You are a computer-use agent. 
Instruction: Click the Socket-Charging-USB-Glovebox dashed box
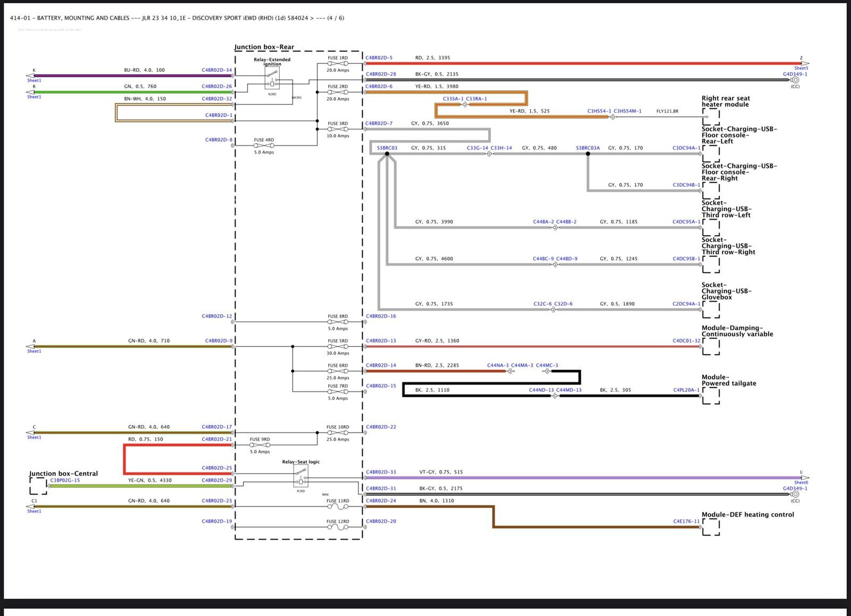coord(711,310)
